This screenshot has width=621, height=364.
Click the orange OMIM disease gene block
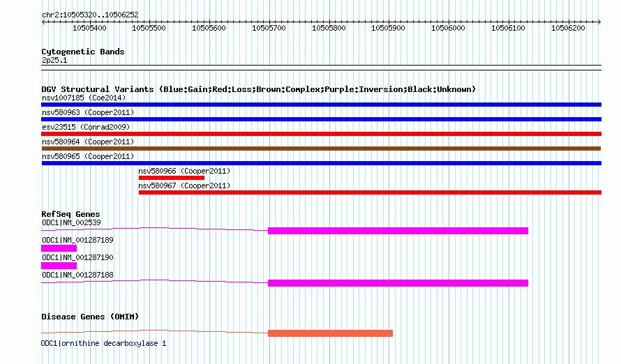330,333
